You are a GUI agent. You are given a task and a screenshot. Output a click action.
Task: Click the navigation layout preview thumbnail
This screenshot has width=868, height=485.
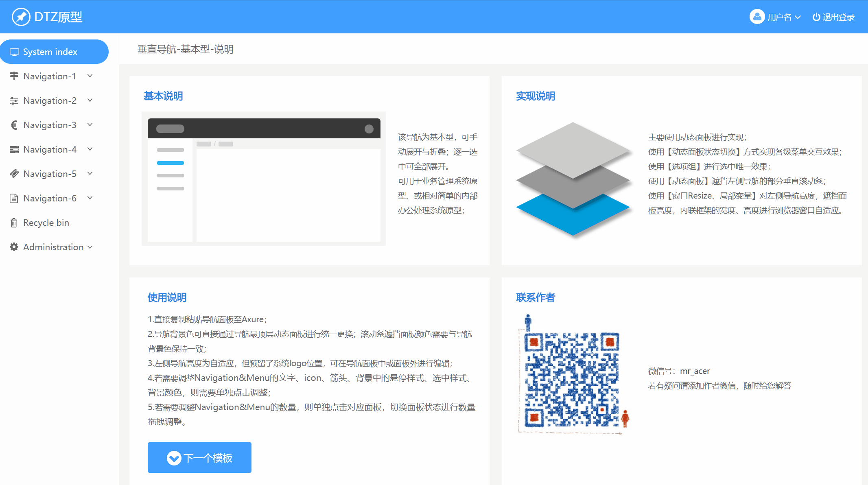[264, 179]
